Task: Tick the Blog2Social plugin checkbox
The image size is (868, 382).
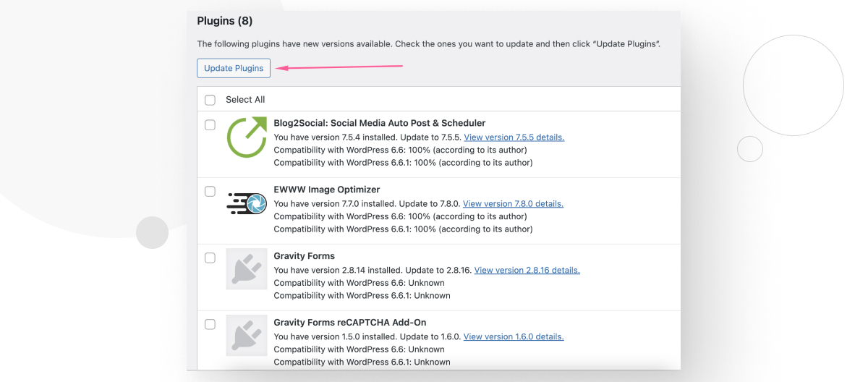Action: coord(210,125)
